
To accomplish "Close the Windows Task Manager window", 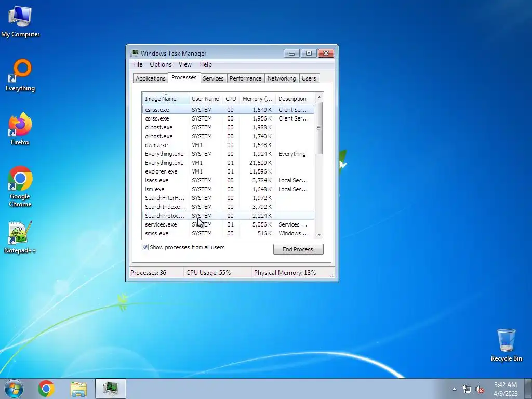I will [x=326, y=54].
